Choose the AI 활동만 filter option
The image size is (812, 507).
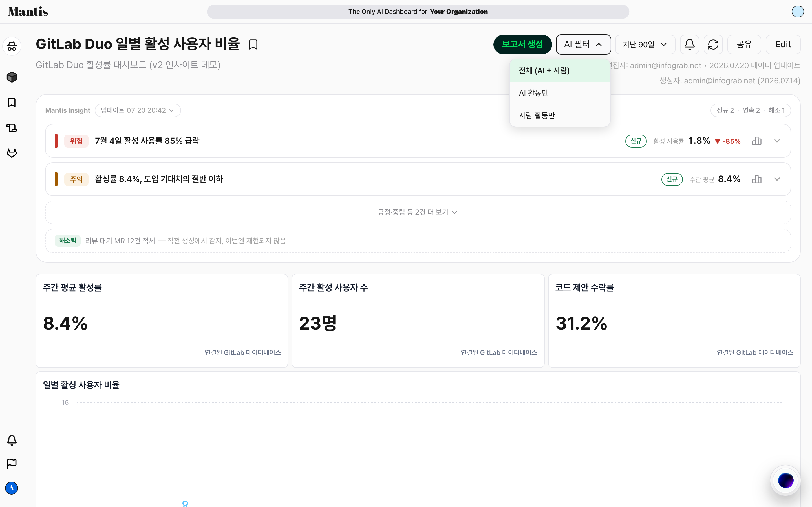pyautogui.click(x=560, y=93)
